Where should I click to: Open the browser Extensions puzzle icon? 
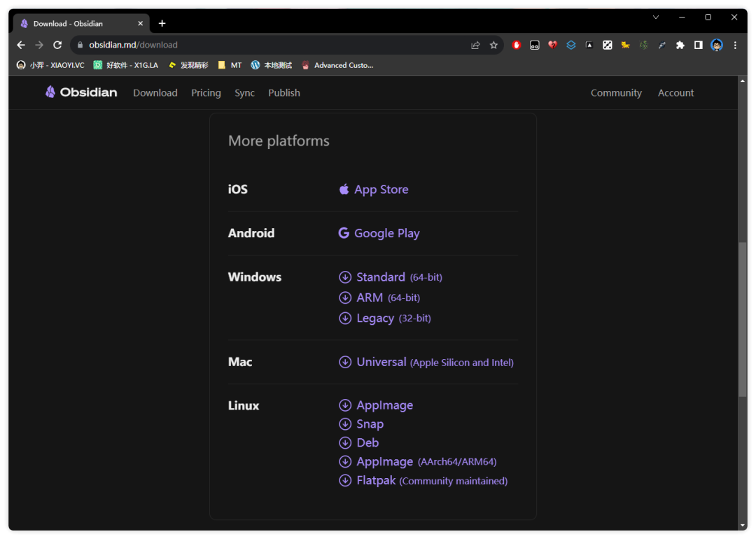680,45
